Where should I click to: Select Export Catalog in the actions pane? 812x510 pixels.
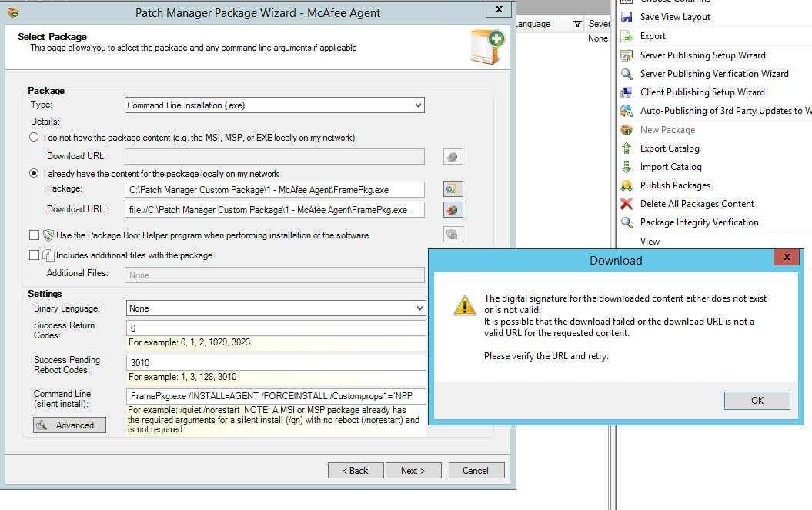pos(670,148)
